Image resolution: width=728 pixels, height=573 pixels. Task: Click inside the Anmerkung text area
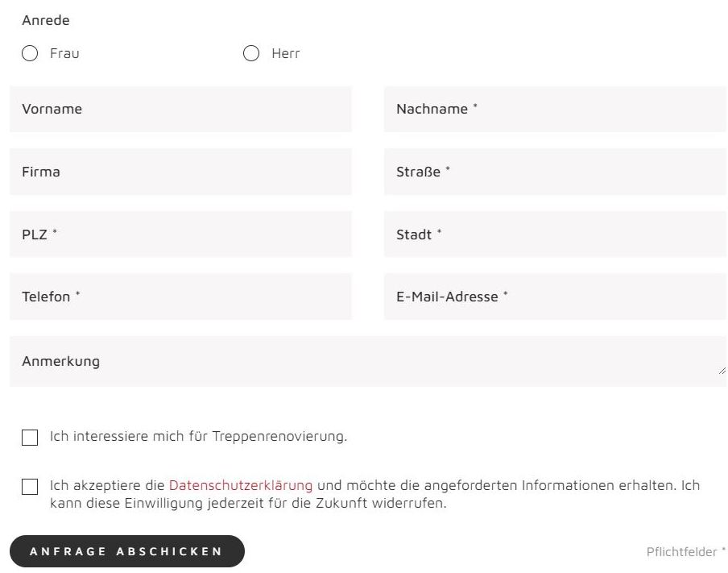(x=367, y=362)
